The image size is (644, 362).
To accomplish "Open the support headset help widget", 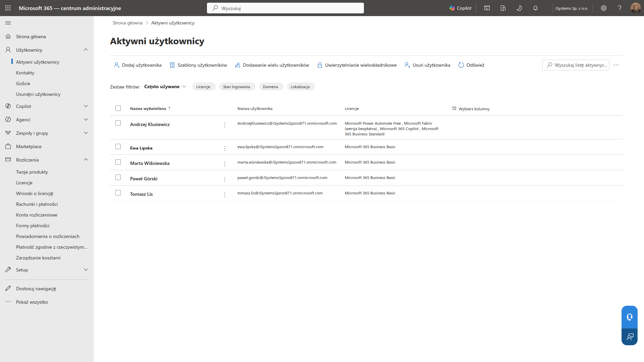I will pyautogui.click(x=630, y=317).
